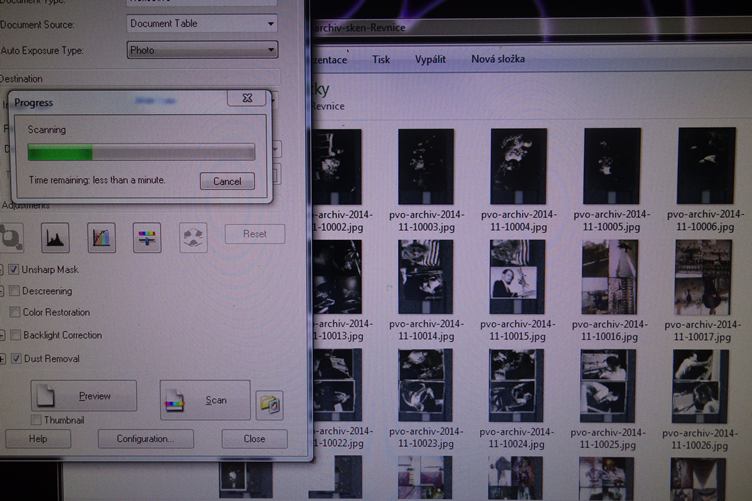752x501 pixels.
Task: Select thumbnail pvo-archiv-2014-11-10003.jpg
Action: 426,167
